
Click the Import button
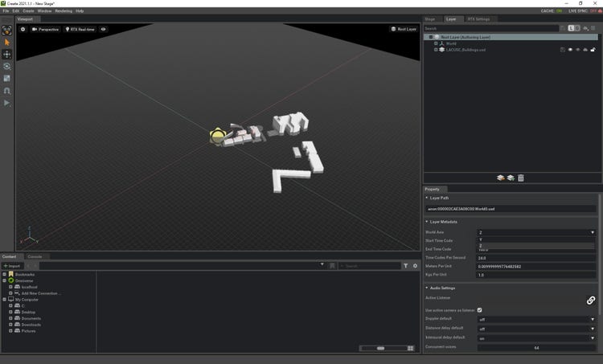12,266
